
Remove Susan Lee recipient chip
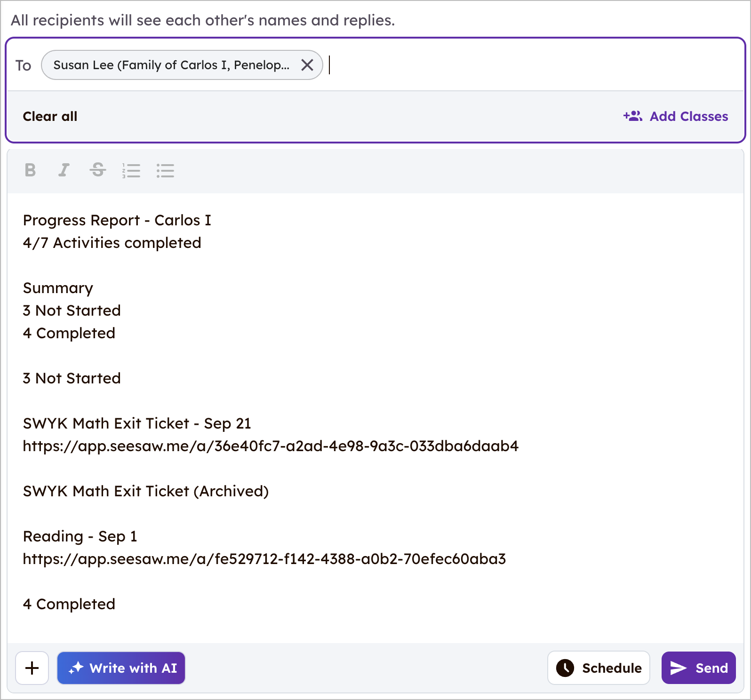click(307, 65)
